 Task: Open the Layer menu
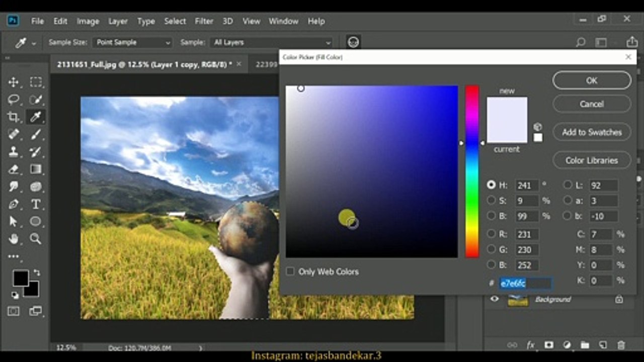(x=118, y=21)
